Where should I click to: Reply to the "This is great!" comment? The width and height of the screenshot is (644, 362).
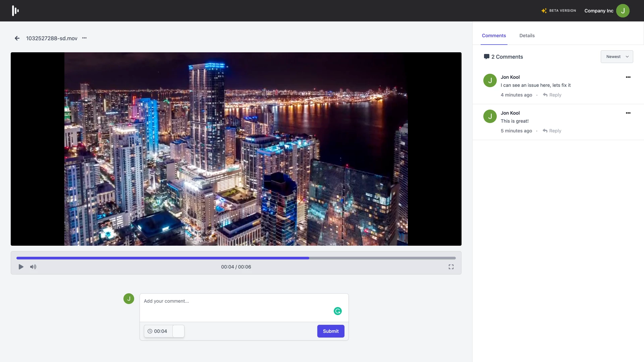pyautogui.click(x=552, y=131)
